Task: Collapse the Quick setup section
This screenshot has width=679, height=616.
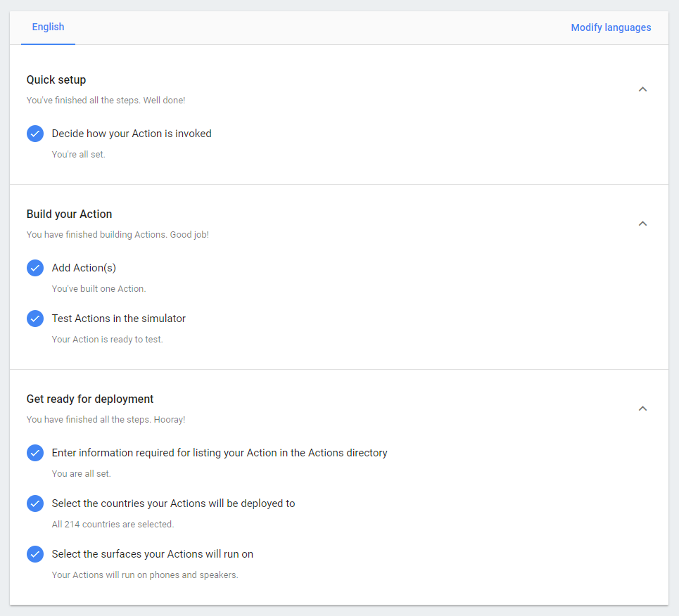Action: (642, 89)
